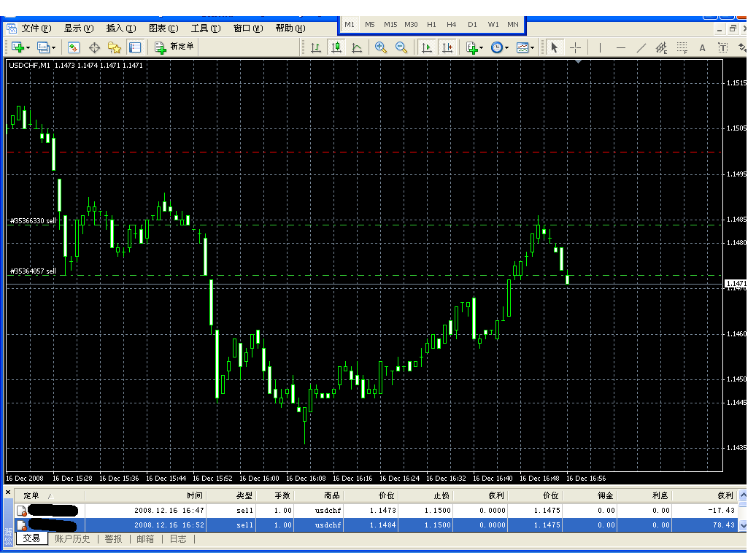This screenshot has height=553, width=756.
Task: Select the sell order opened 16:52
Action: click(376, 525)
